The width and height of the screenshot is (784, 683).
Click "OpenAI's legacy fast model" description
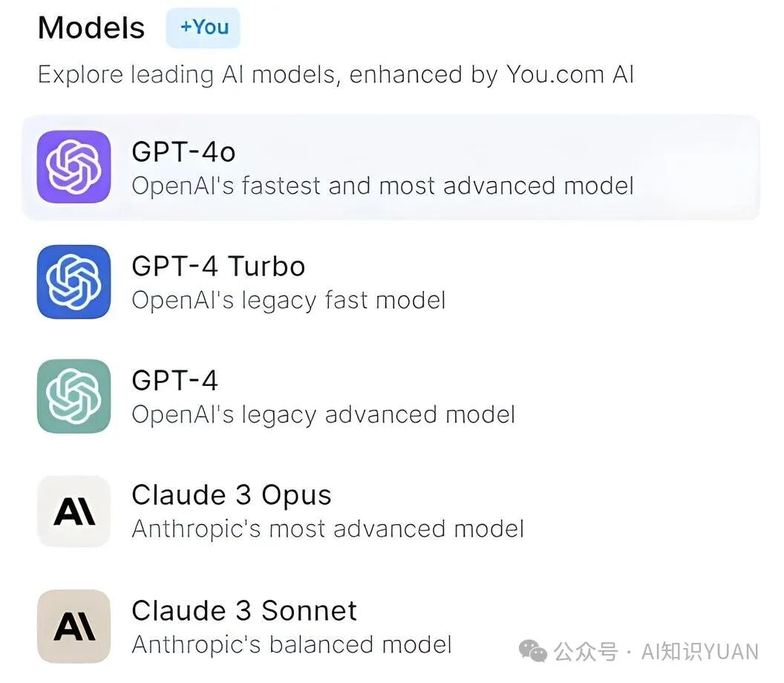[288, 300]
